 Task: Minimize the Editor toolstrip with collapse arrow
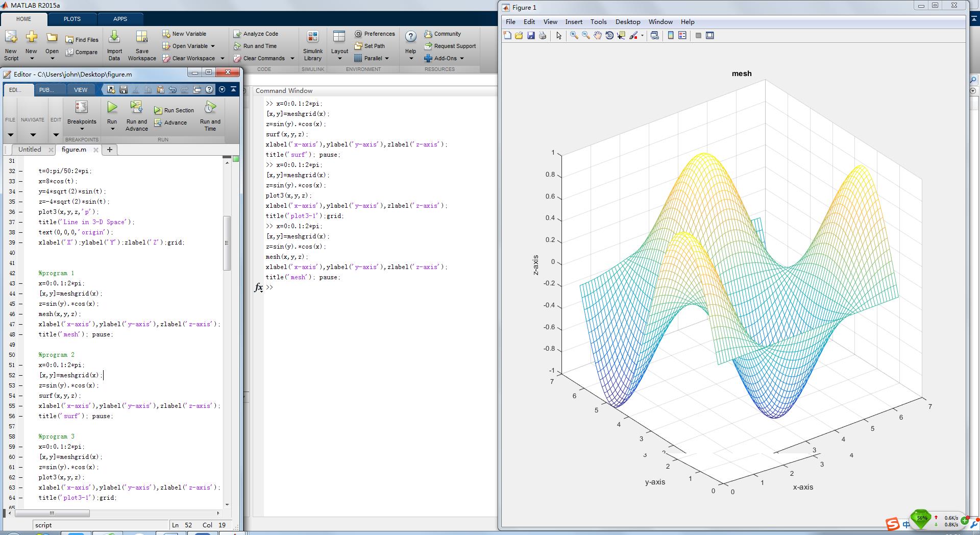coord(234,89)
